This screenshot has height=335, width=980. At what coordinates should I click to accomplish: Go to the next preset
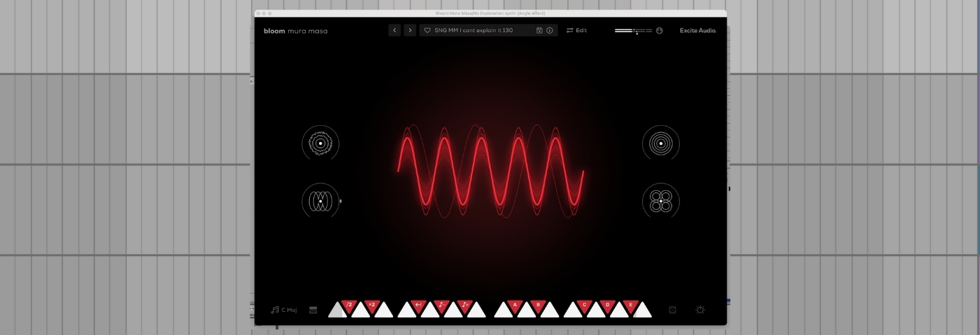click(x=410, y=31)
